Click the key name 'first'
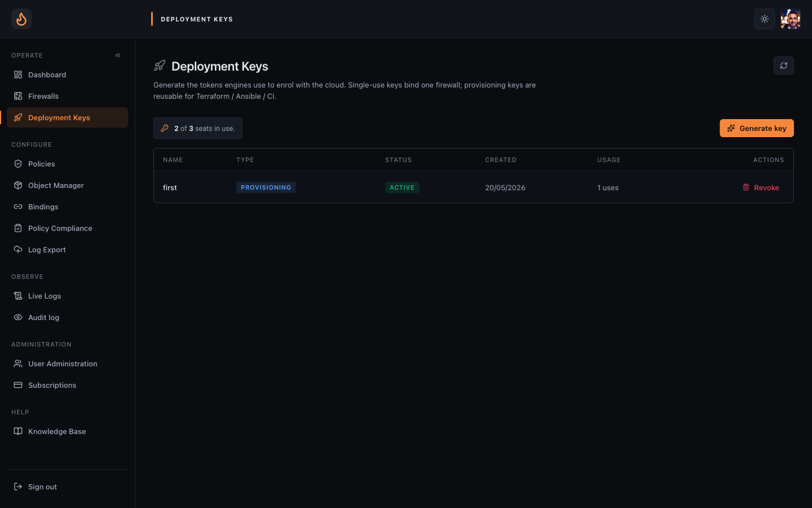 pyautogui.click(x=170, y=187)
